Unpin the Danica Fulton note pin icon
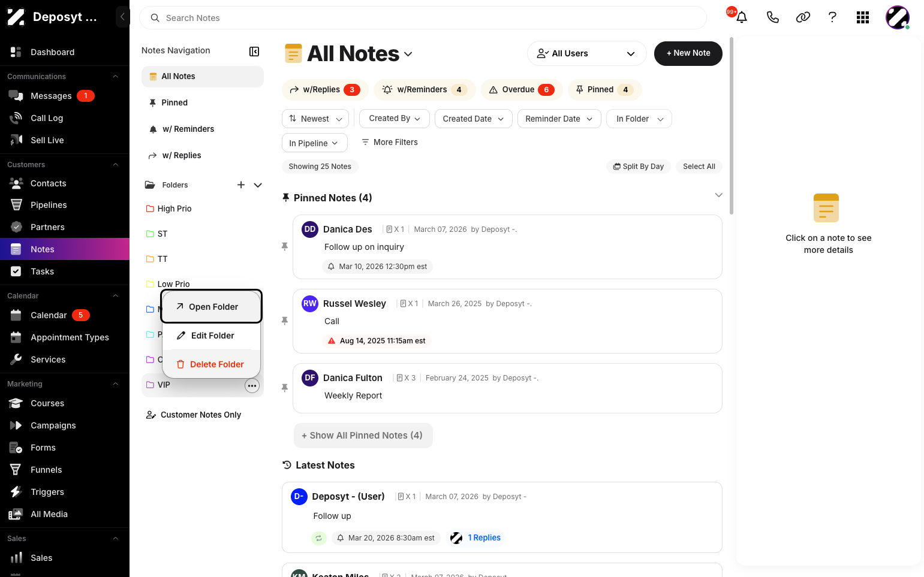The height and width of the screenshot is (577, 924). [285, 388]
